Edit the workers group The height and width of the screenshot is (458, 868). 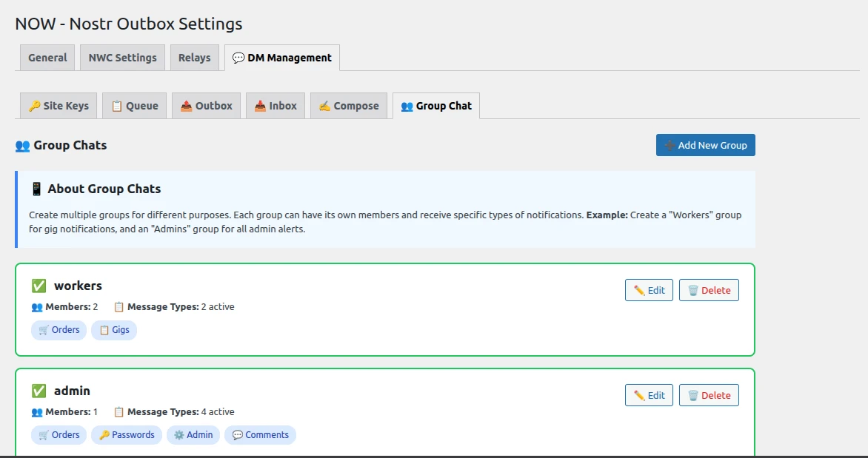point(649,290)
